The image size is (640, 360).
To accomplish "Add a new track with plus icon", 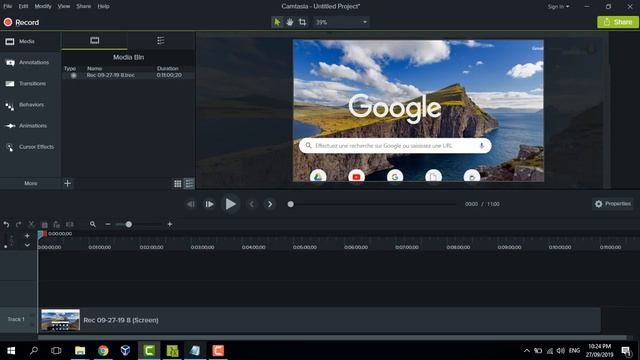I will (x=27, y=236).
